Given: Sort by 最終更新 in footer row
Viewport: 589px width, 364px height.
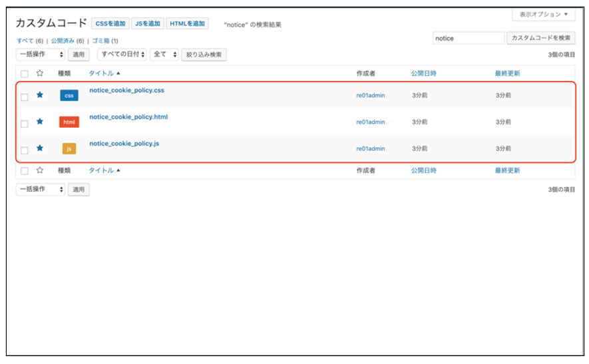Looking at the screenshot, I should point(508,170).
